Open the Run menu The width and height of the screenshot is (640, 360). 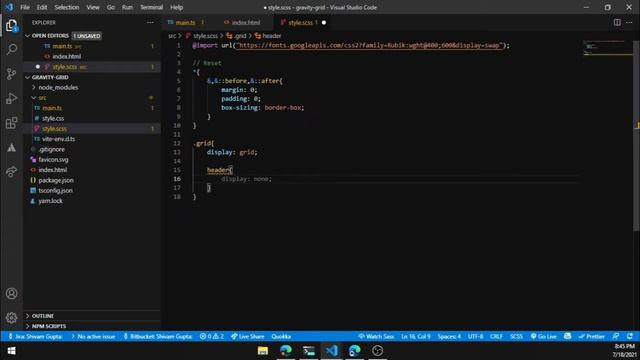[x=127, y=7]
